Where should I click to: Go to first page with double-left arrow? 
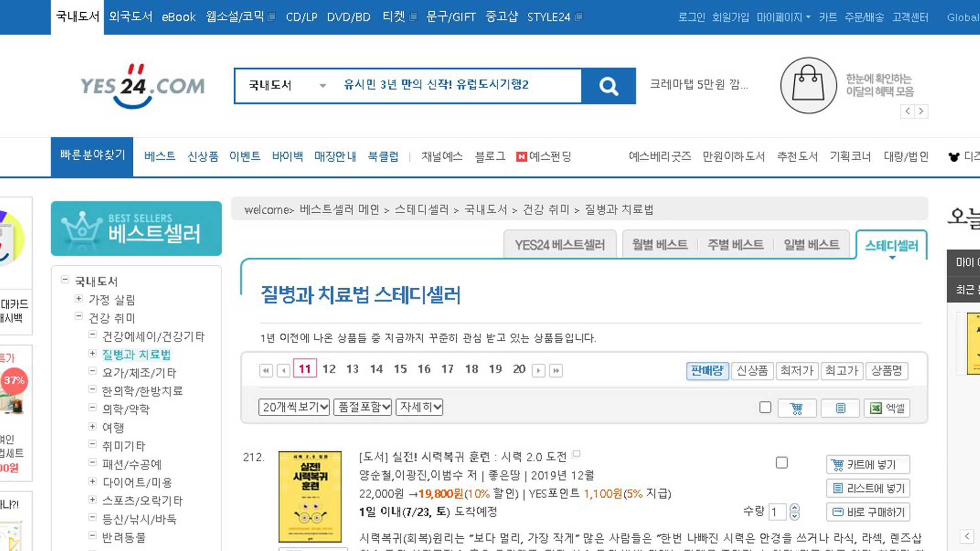pos(266,370)
